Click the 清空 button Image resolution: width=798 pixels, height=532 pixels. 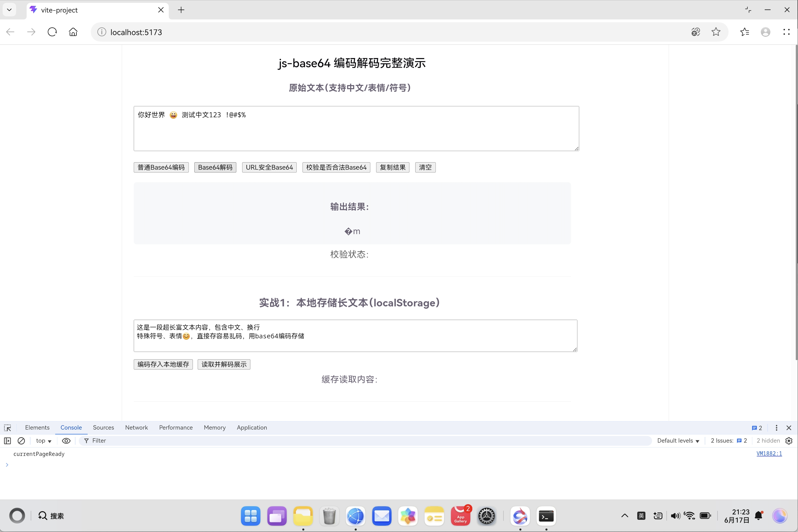(425, 167)
